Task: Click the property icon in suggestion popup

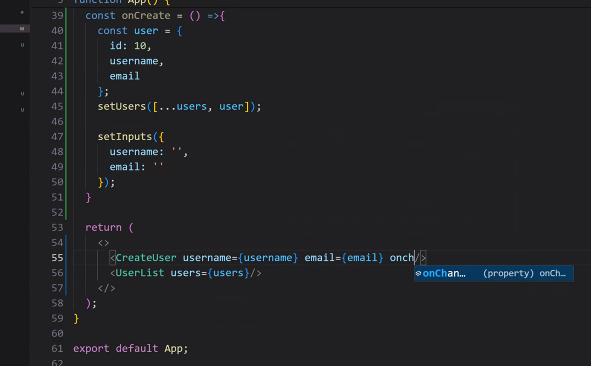Action: click(418, 274)
